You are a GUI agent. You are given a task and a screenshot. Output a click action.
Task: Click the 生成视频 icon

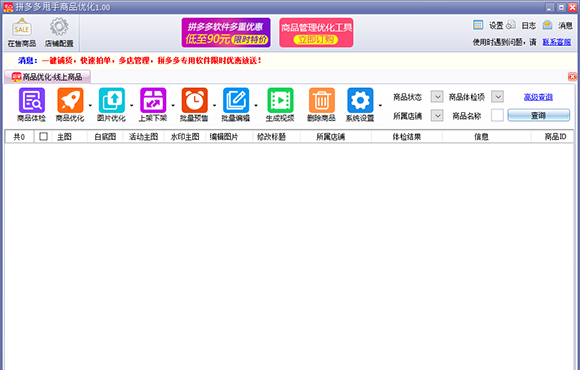coord(280,105)
